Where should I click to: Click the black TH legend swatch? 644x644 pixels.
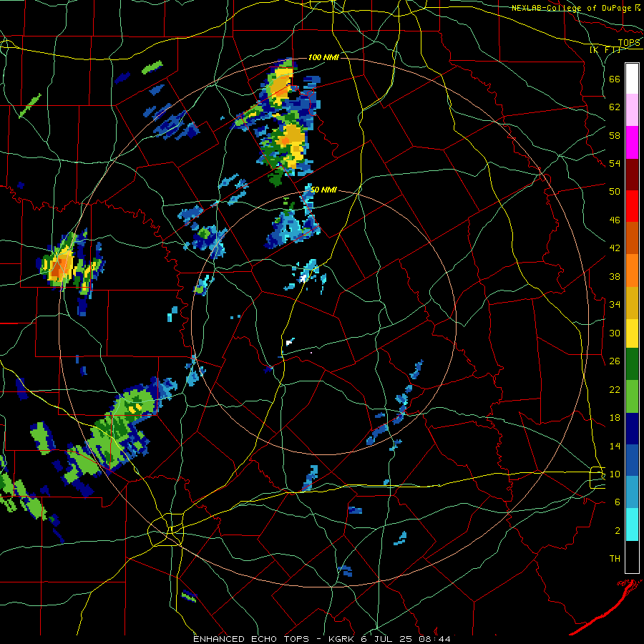click(x=632, y=557)
